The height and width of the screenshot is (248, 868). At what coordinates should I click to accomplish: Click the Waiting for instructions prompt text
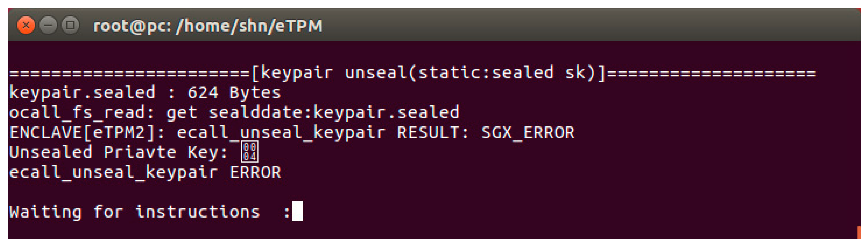point(135,212)
